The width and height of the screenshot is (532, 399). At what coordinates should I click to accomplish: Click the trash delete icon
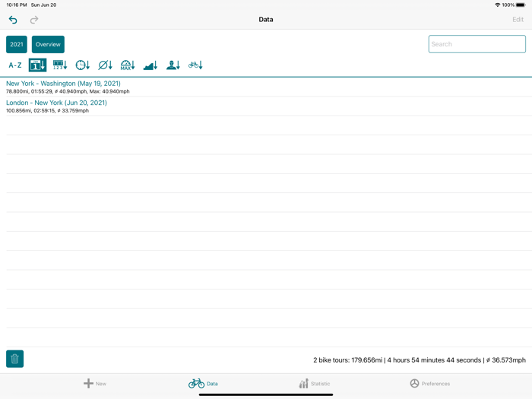pos(14,359)
